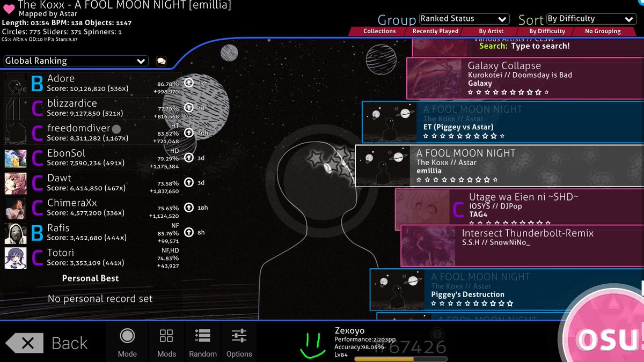Open the Group Ranked Status dropdown
Screen dimensions: 644x362
464,19
